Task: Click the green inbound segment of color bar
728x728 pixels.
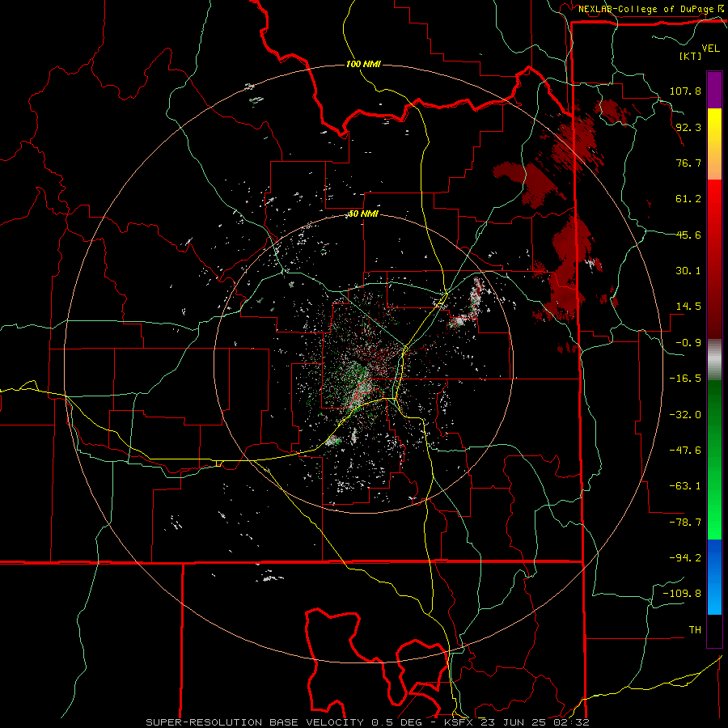Action: tap(714, 459)
